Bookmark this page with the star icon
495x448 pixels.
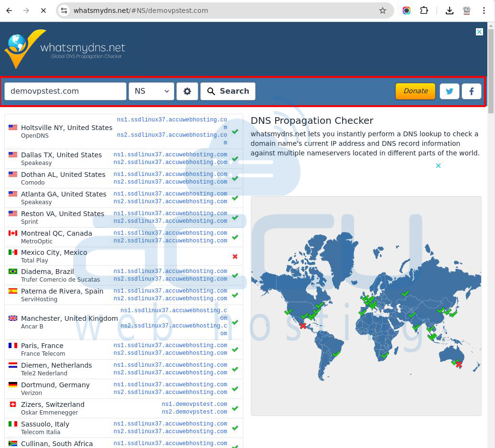[x=383, y=11]
